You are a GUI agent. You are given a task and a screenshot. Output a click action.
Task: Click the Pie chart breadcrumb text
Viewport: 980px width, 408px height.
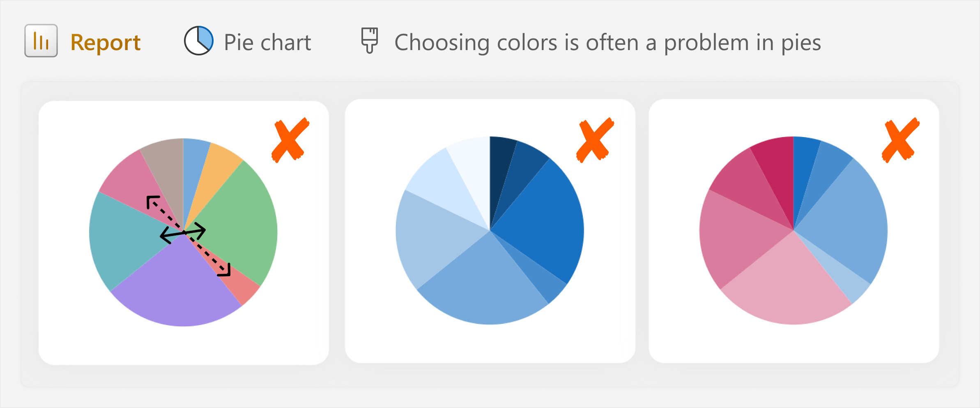coord(267,42)
